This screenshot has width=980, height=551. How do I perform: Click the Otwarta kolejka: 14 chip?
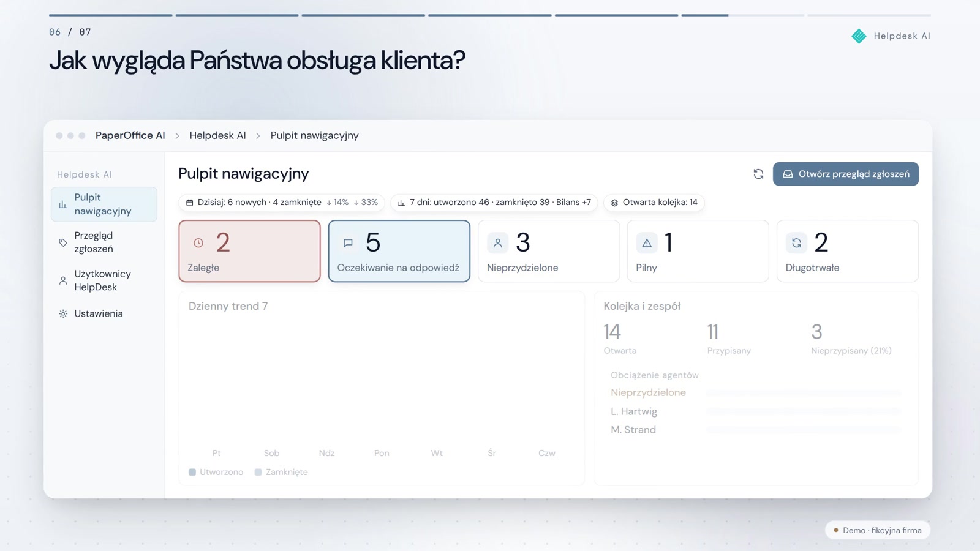(x=654, y=202)
